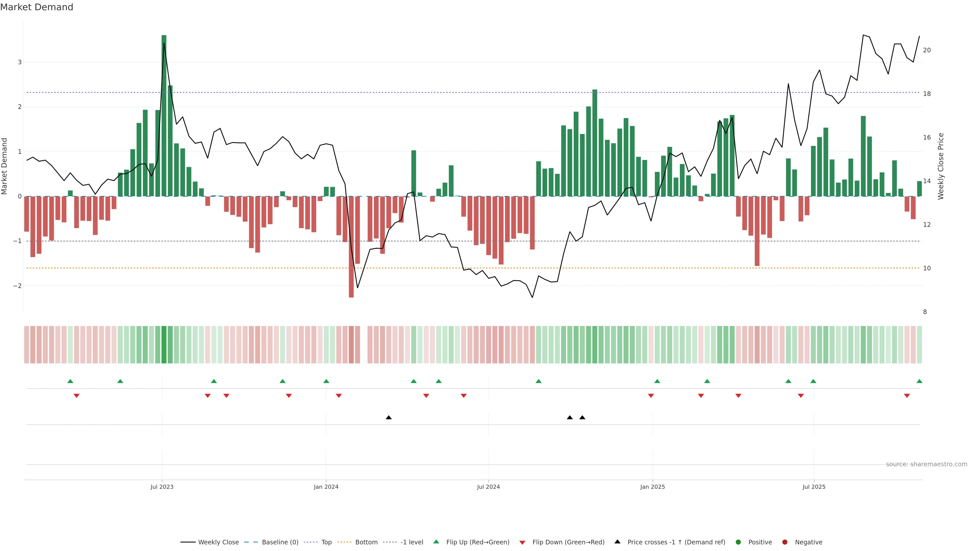
Task: Click the Price crosses -1 black triangle legend
Action: [x=617, y=542]
